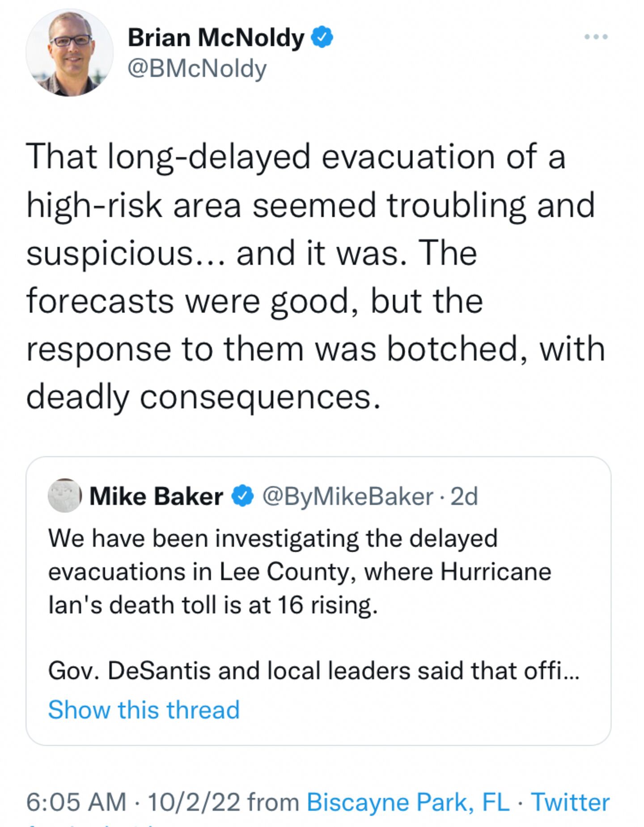Viewport: 644px width, 827px height.
Task: Click the truncated Gov. DeSantis line
Action: 313,671
